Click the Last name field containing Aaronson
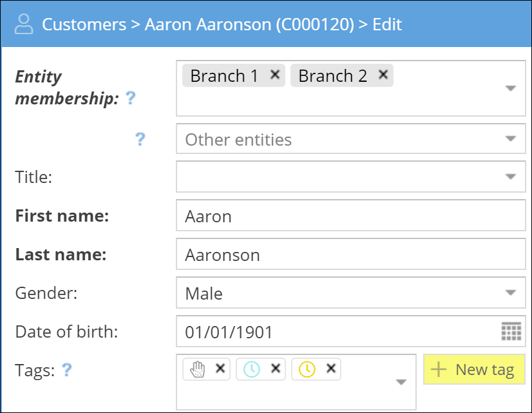The width and height of the screenshot is (532, 413). pyautogui.click(x=350, y=255)
